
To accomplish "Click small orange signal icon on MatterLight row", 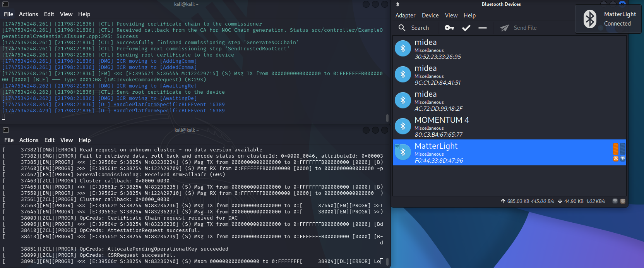I will [x=616, y=159].
